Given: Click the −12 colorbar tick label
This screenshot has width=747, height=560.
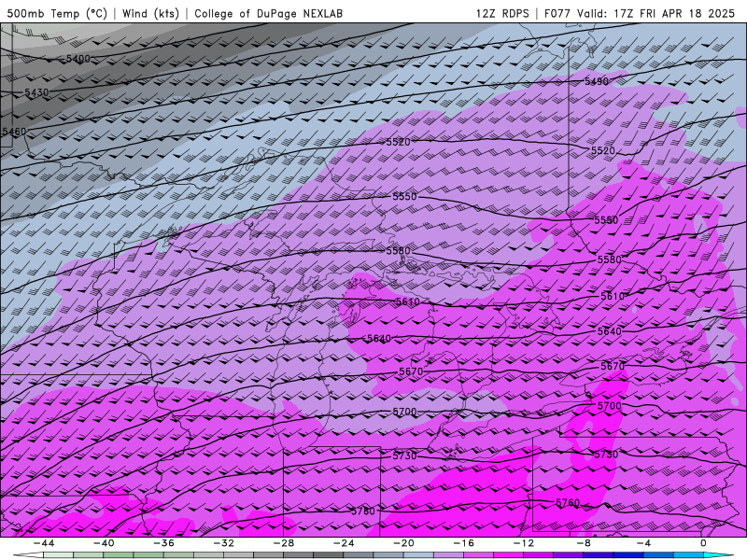Looking at the screenshot, I should (524, 543).
